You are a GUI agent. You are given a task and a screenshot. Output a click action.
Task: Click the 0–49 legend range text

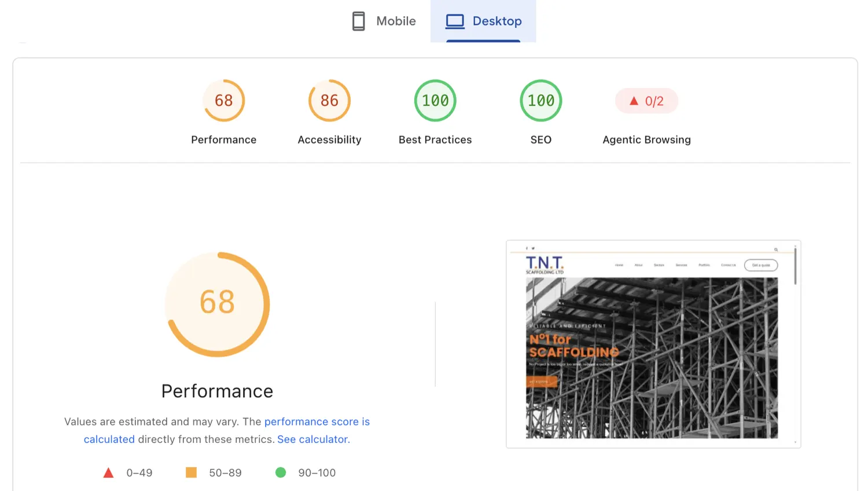(139, 473)
